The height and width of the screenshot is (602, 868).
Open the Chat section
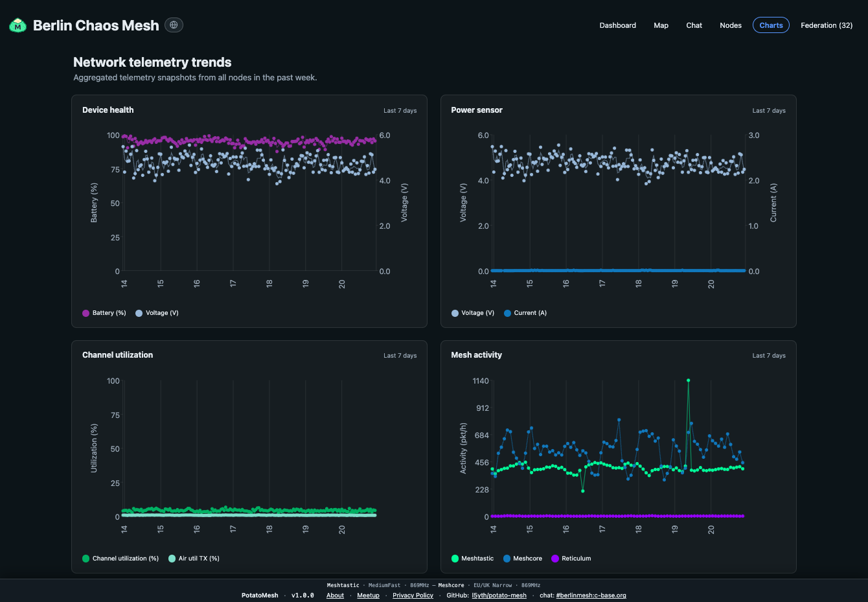(694, 25)
